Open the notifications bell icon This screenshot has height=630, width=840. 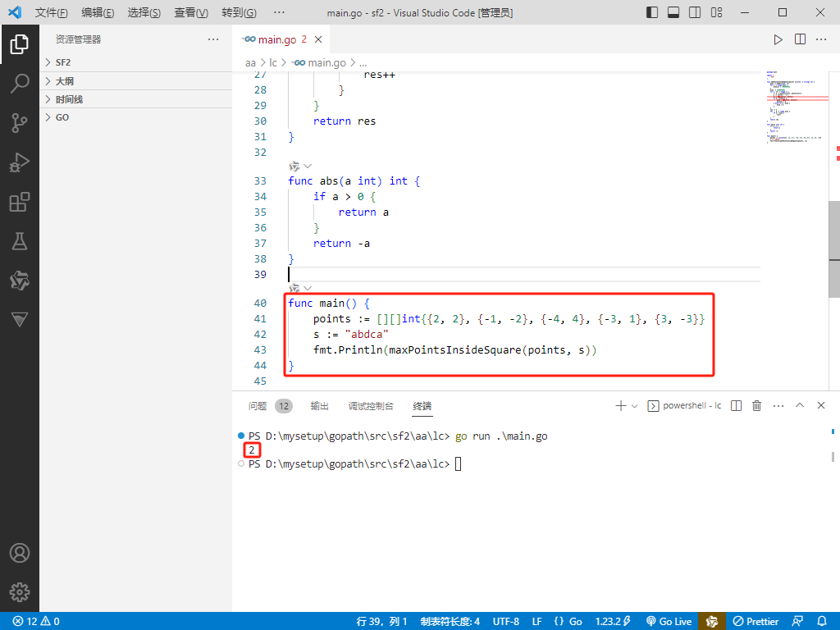pyautogui.click(x=822, y=622)
